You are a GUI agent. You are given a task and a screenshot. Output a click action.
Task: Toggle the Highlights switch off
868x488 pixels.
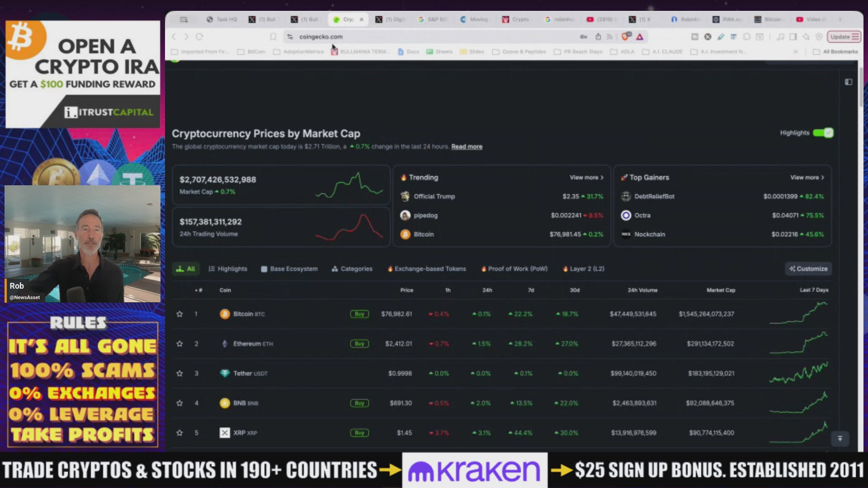[823, 133]
